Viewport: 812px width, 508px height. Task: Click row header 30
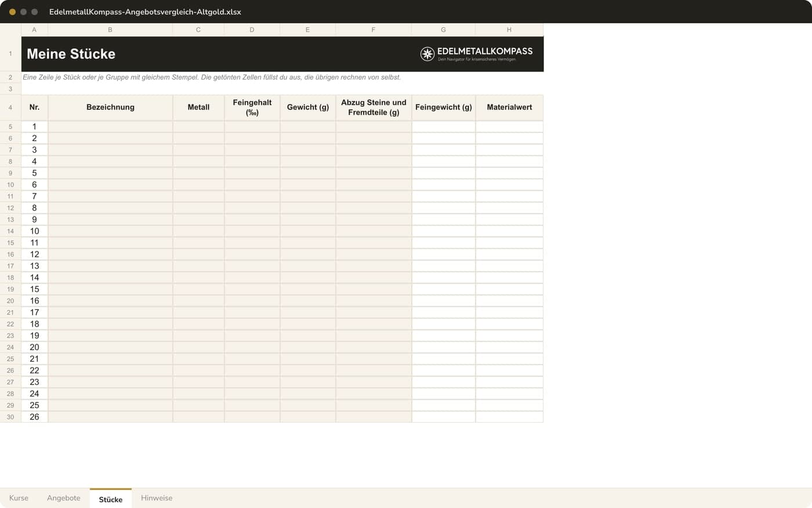tap(10, 417)
